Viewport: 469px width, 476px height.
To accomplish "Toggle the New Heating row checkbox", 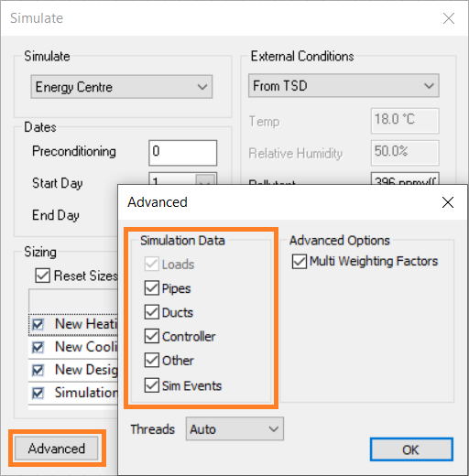I will (38, 324).
